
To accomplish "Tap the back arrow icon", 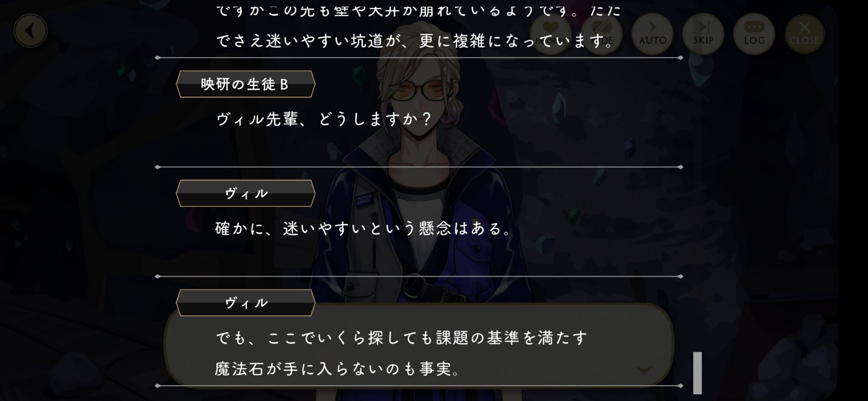I will click(30, 31).
